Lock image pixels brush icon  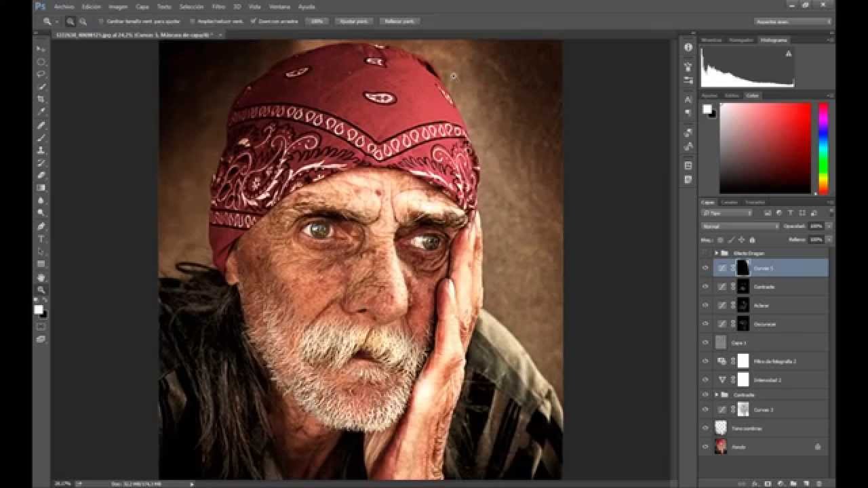pos(731,239)
